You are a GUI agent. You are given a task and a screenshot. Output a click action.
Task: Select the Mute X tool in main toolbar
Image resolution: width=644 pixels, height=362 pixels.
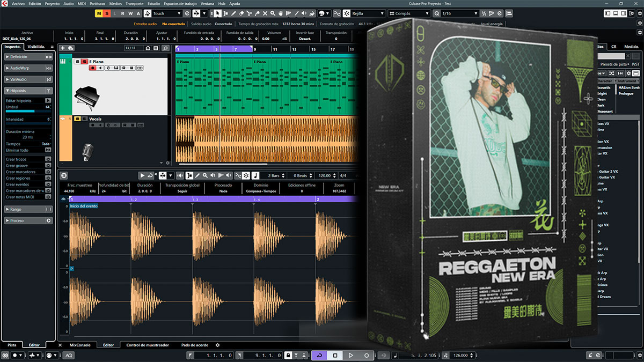pyautogui.click(x=265, y=13)
